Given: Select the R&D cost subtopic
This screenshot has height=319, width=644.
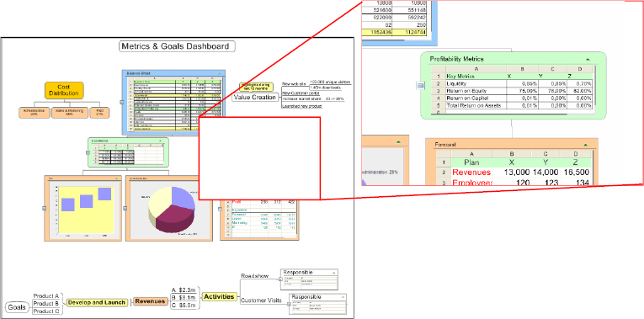Looking at the screenshot, I should point(100,113).
